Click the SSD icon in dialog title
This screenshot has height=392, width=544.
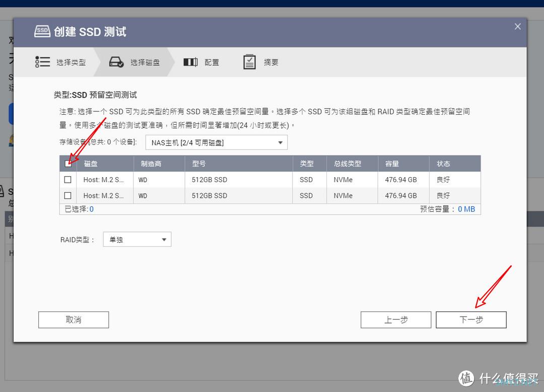coord(42,31)
